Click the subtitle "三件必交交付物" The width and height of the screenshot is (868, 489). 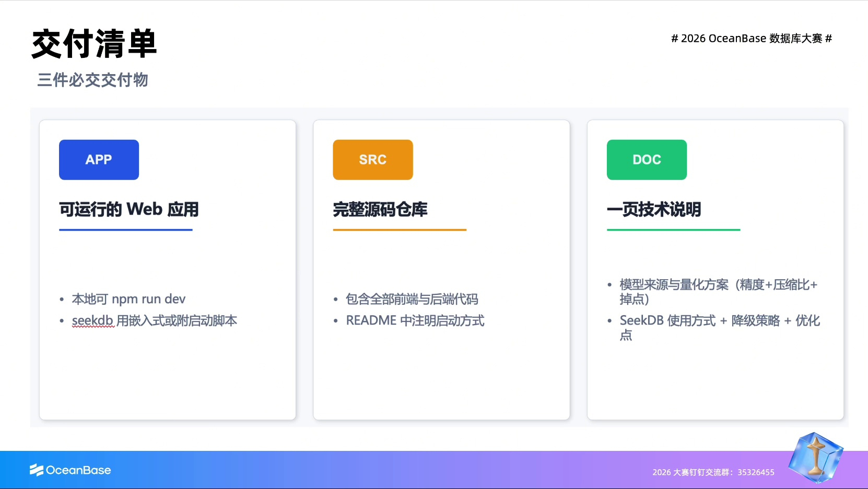point(93,80)
